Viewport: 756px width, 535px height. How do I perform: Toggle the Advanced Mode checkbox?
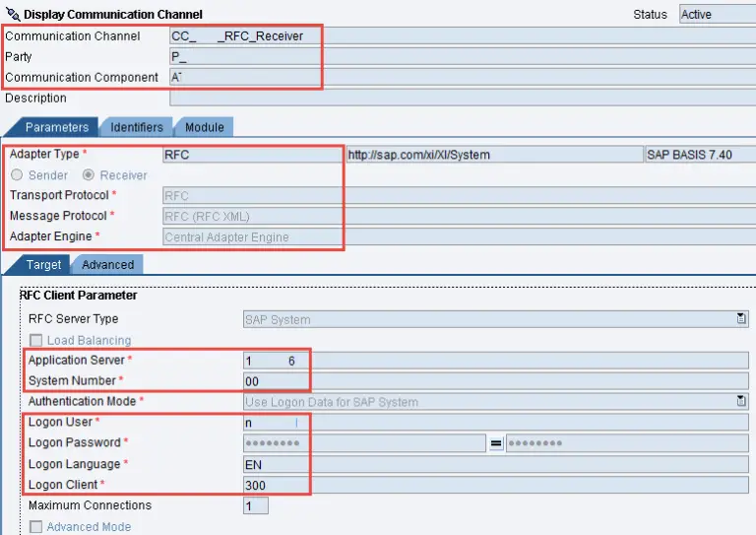(36, 527)
